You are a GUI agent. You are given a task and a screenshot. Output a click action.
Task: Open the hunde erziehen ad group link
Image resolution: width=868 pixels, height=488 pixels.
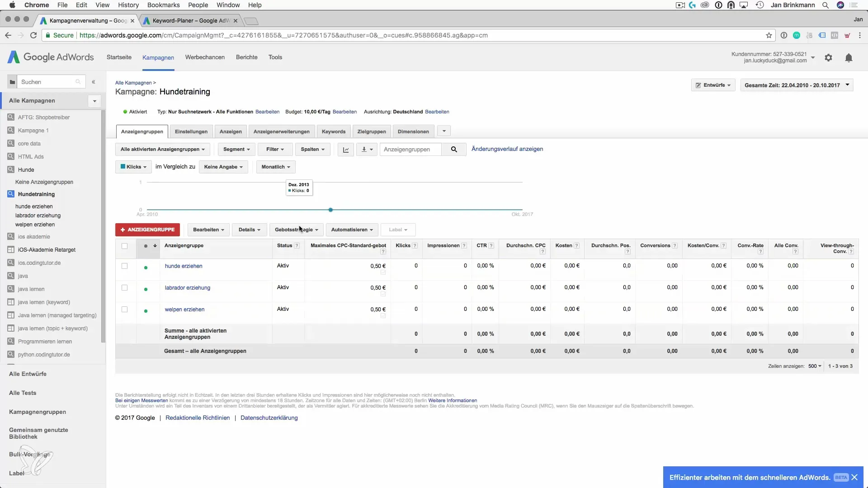click(184, 266)
